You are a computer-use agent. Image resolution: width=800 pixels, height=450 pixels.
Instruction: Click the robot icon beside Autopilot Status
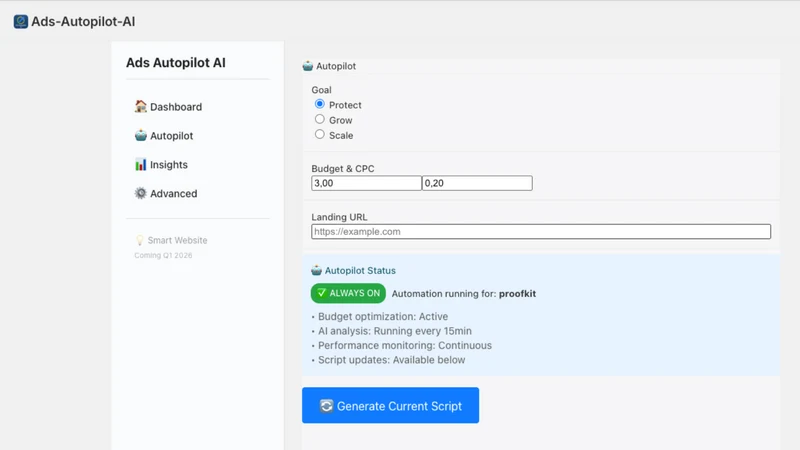316,270
